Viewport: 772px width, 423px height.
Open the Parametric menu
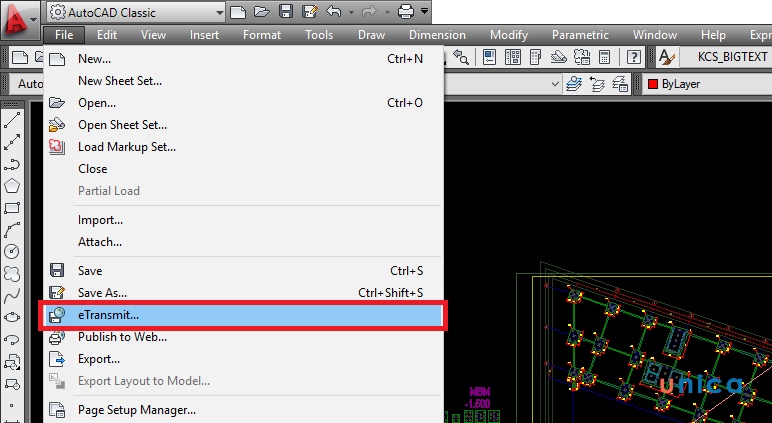point(580,35)
